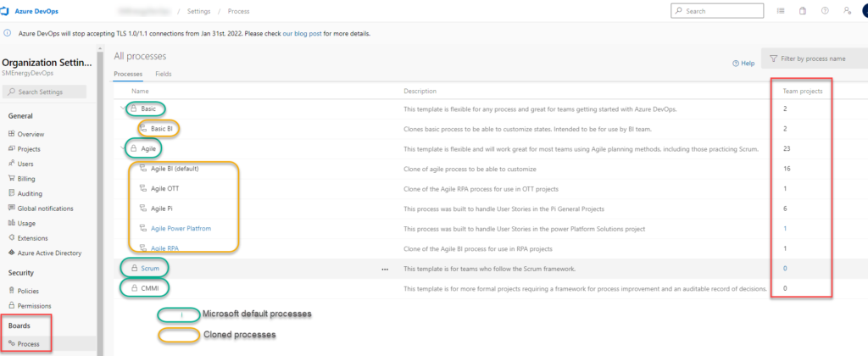The height and width of the screenshot is (356, 868).
Task: Click the Global notifications icon
Action: [x=12, y=209]
